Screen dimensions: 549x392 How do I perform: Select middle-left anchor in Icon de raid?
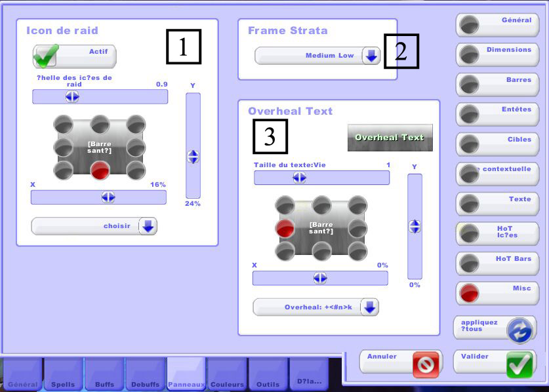(x=64, y=147)
